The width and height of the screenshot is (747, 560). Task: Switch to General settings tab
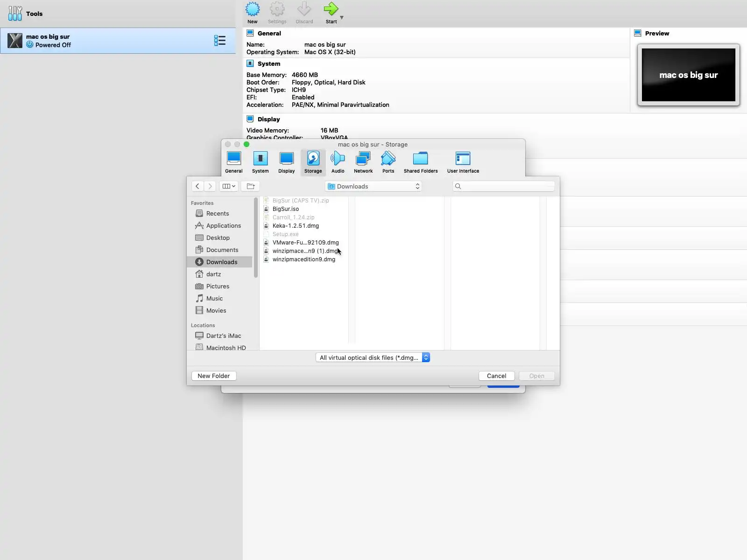pyautogui.click(x=234, y=162)
